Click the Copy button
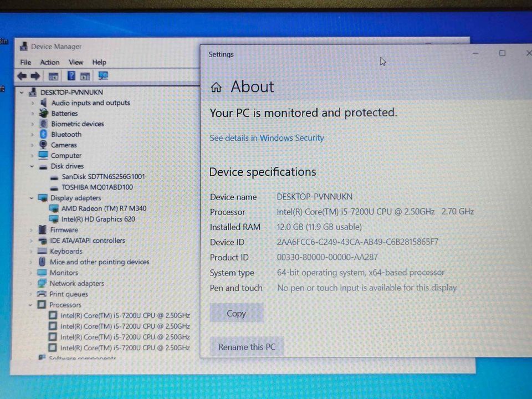 (236, 314)
